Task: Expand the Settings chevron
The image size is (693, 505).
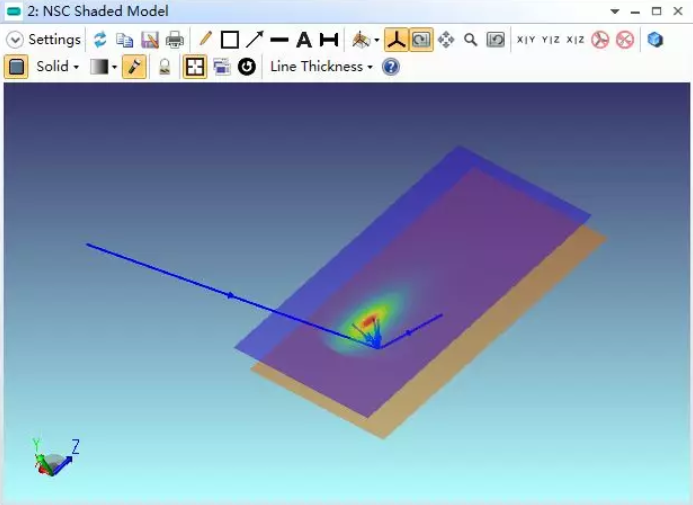Action: pyautogui.click(x=15, y=40)
